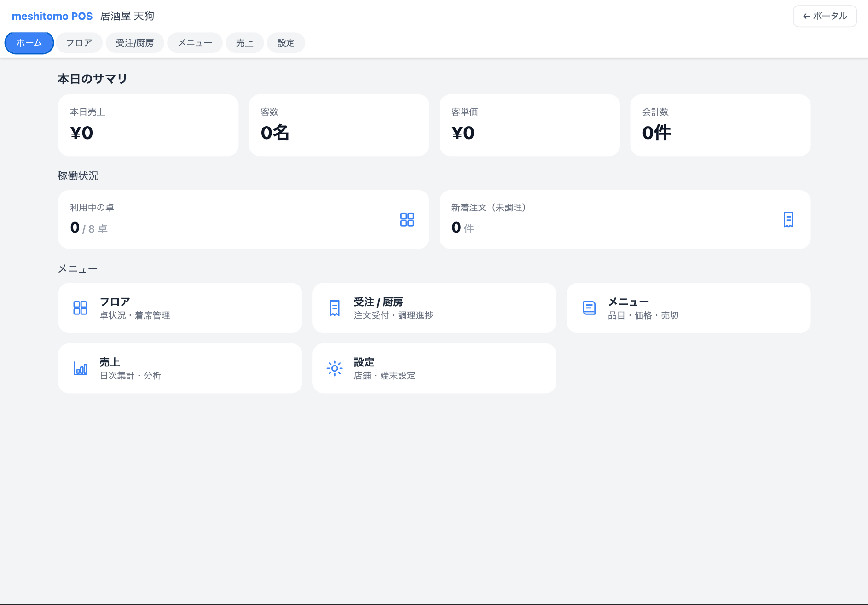This screenshot has height=605, width=868.
Task: Open the 売上 tab in navigation
Action: click(x=244, y=43)
